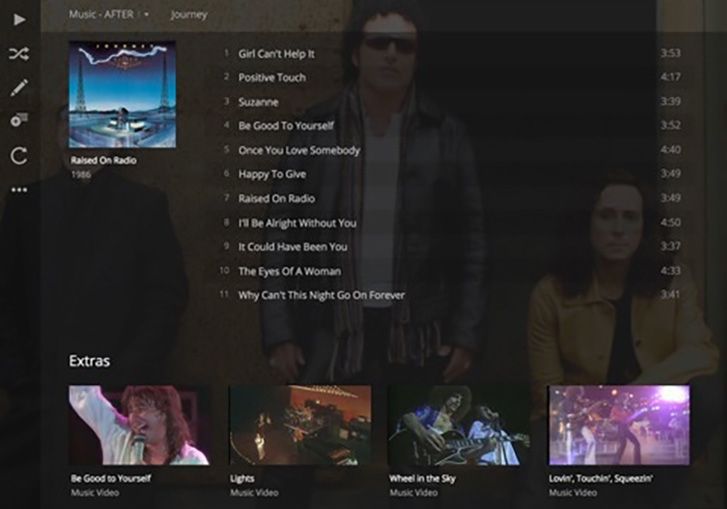Screen dimensions: 727x509
Task: Click the Raised On Radio album cover
Action: [x=122, y=95]
